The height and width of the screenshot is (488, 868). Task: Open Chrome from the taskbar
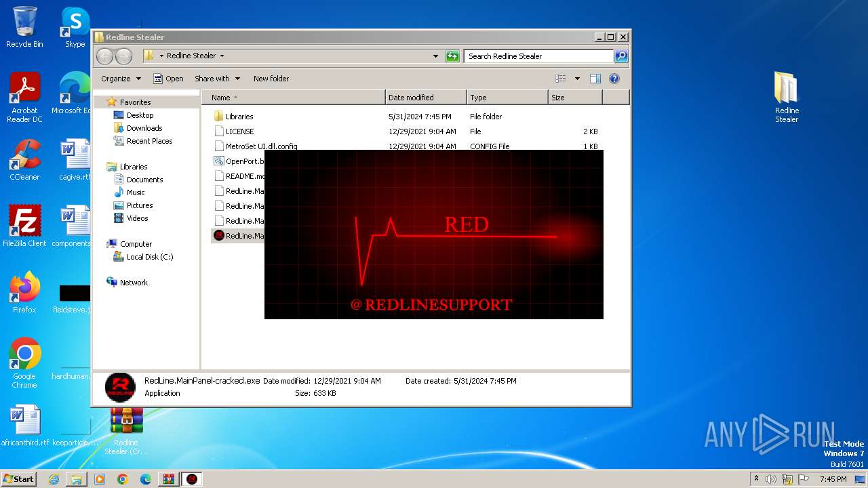(123, 479)
